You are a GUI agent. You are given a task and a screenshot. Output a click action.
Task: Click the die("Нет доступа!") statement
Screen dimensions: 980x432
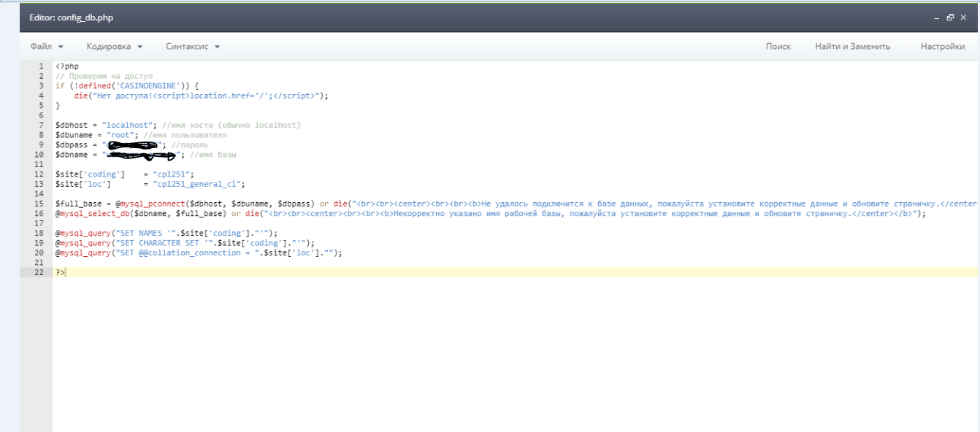coord(201,96)
